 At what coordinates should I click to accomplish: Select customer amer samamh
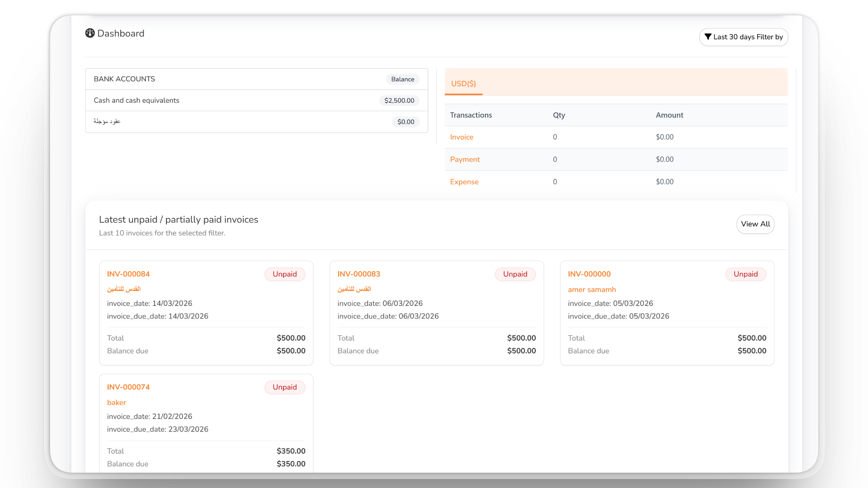coord(592,290)
